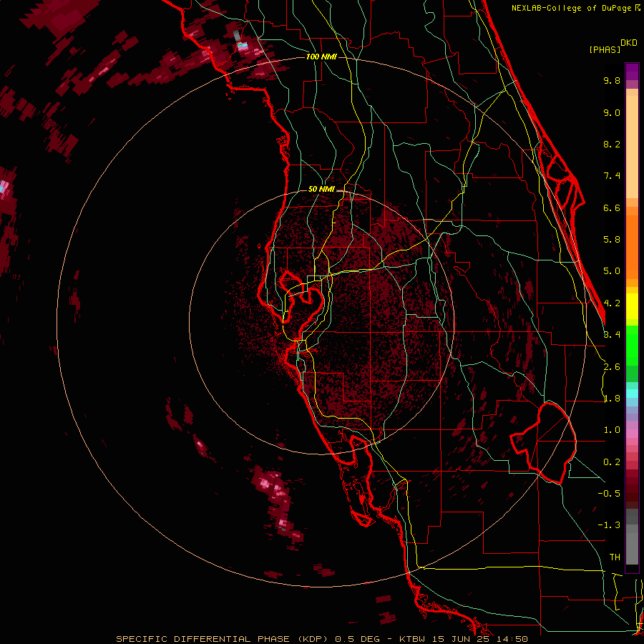Click the 100 NMI range ring label

321,57
